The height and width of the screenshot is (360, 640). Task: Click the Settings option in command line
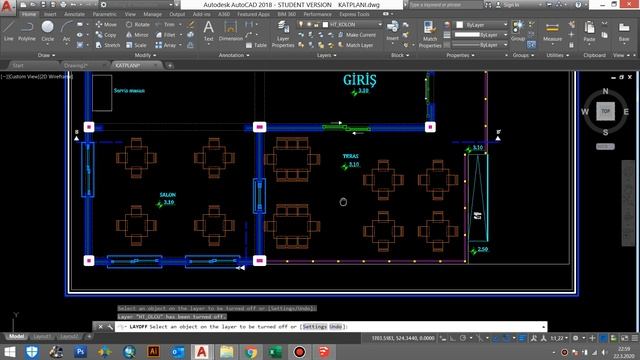tap(314, 327)
